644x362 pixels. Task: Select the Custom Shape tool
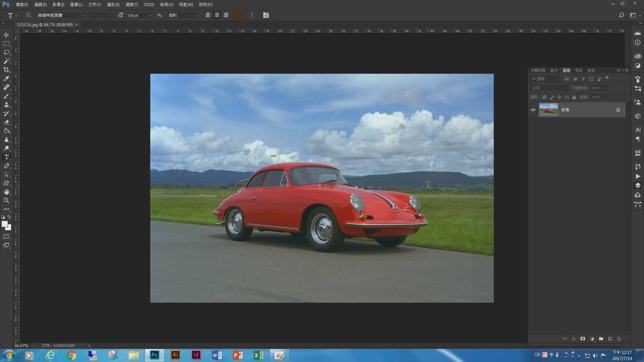pyautogui.click(x=7, y=183)
